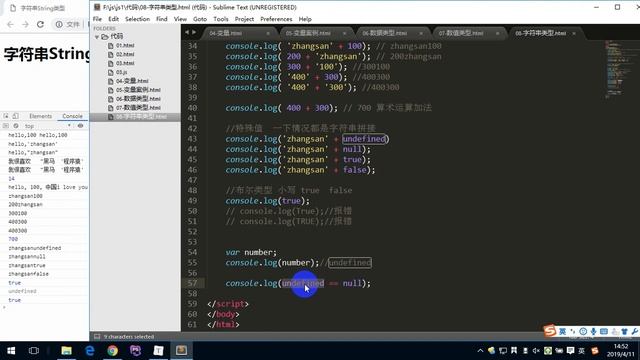The image size is (640, 360).
Task: Open the Help menu
Action: 305,19
